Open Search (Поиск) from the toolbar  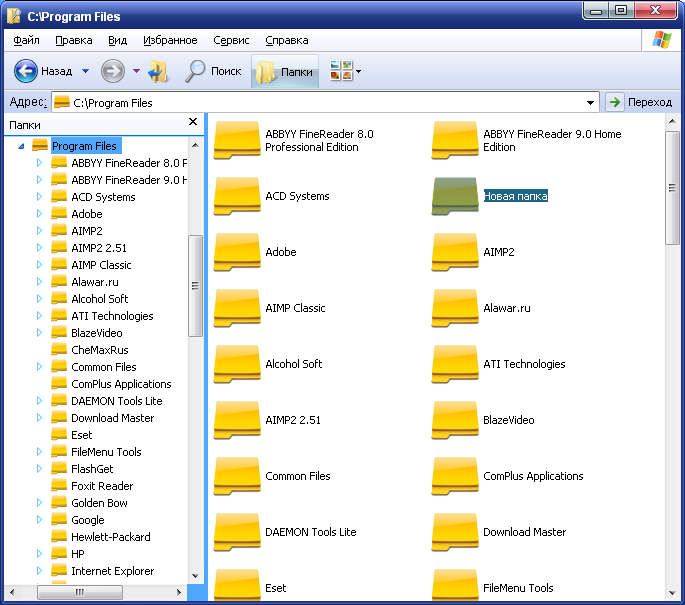pyautogui.click(x=213, y=71)
